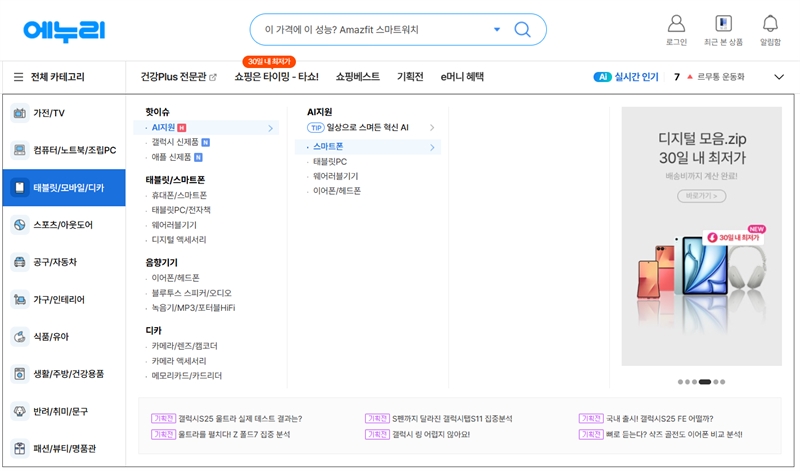Viewport: 800px width, 471px height.
Task: Click the 바로가기 button on banner
Action: point(701,197)
